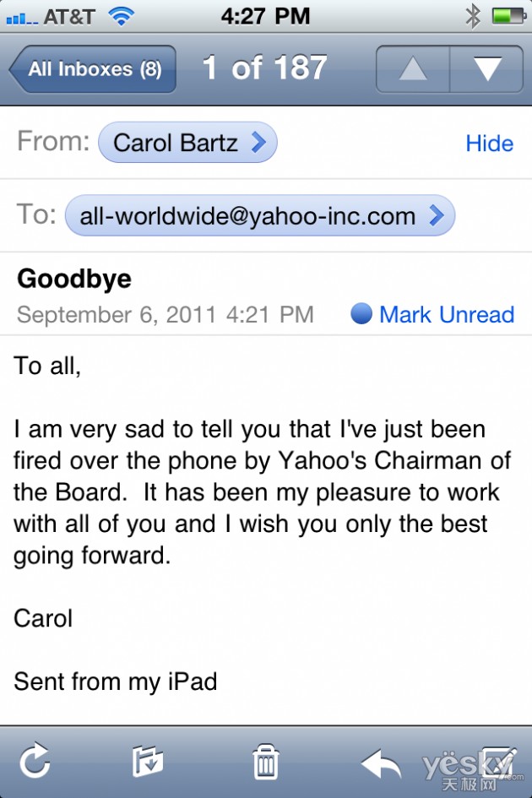Open the all-worldwide@yahoo-inc.com recipient
Image resolution: width=532 pixels, height=798 pixels.
[260, 215]
